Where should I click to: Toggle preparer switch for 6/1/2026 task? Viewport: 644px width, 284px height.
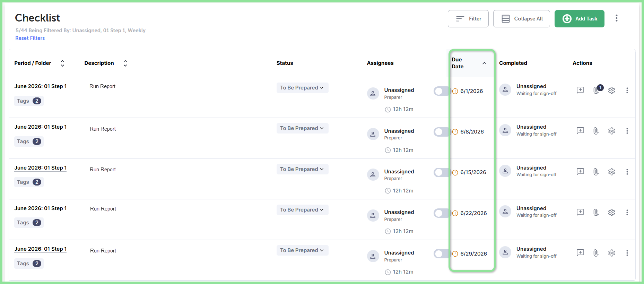pos(442,91)
